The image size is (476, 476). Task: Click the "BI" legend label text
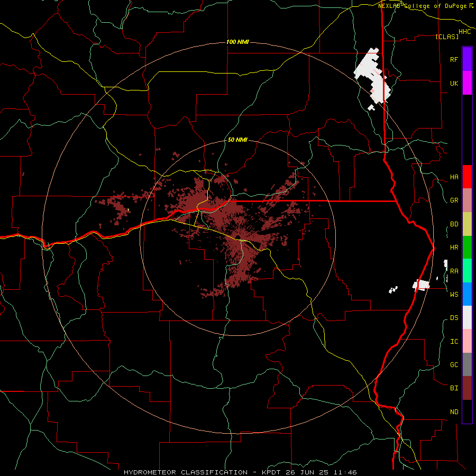click(454, 388)
